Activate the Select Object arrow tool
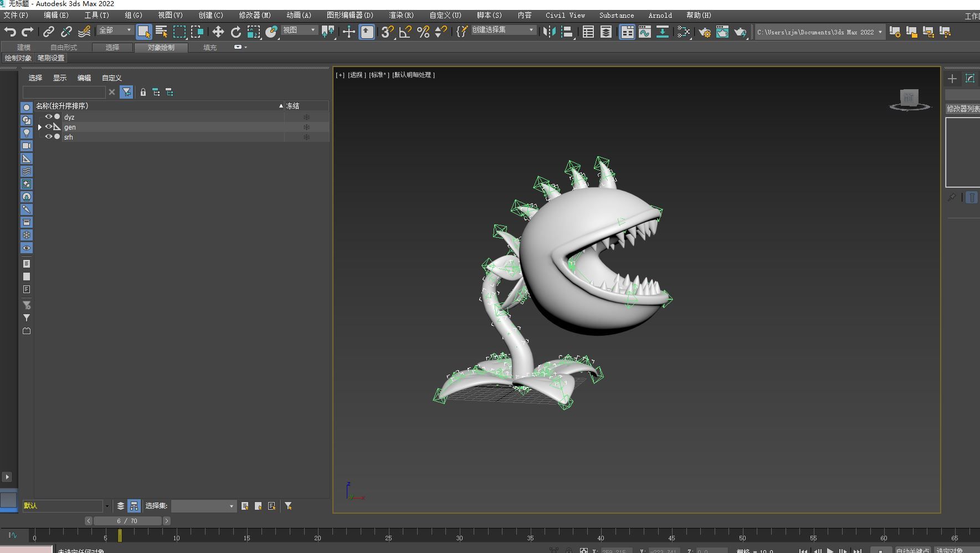 coord(144,32)
